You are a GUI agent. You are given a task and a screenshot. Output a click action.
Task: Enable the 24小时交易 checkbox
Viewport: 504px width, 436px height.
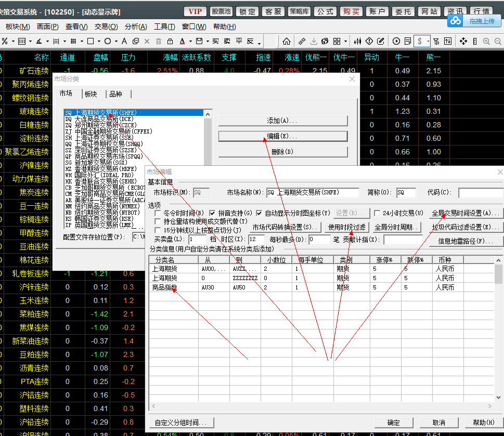click(x=378, y=213)
